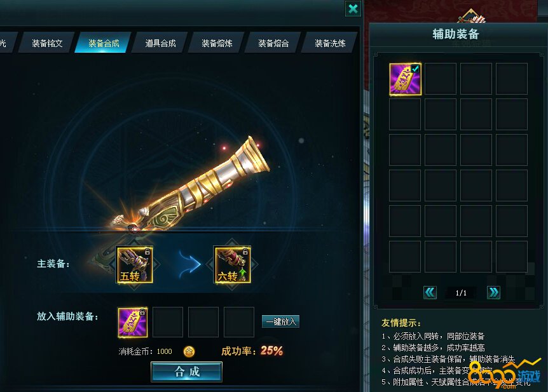Switch to the 装备铭文 tab
The height and width of the screenshot is (392, 548).
[x=47, y=43]
